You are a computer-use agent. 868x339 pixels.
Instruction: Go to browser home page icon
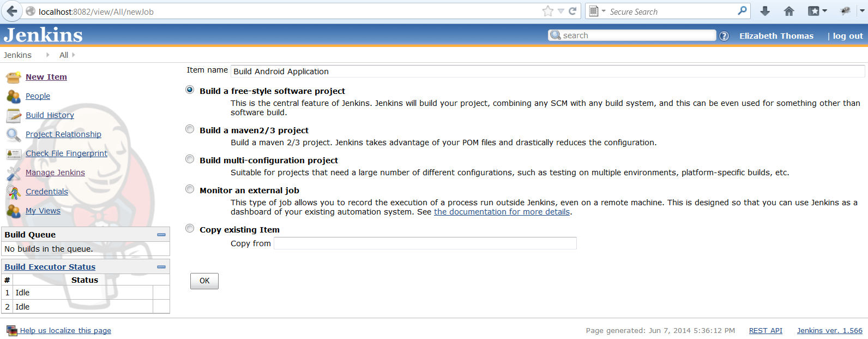(789, 11)
